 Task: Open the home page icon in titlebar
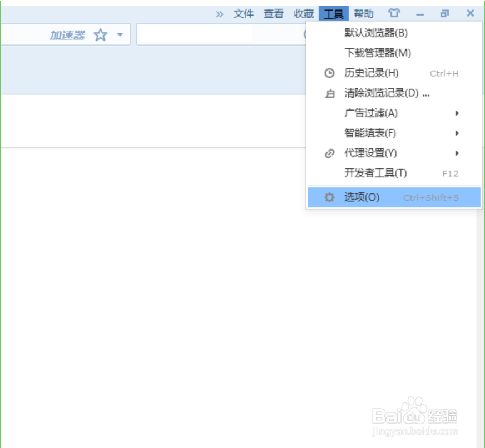(x=395, y=12)
